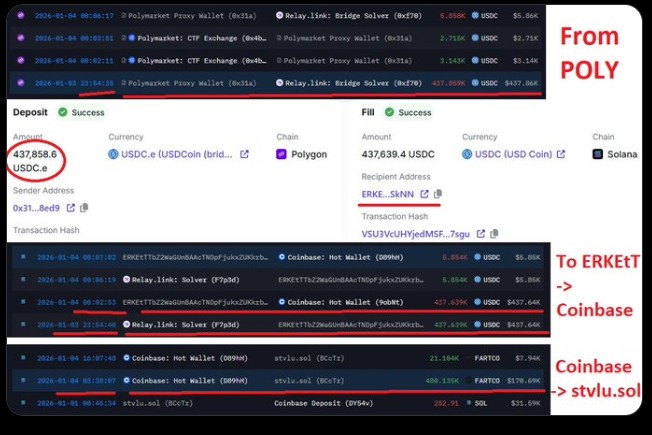Copy the sender address 0x31...8ed9
652x435 pixels.
pyautogui.click(x=84, y=208)
